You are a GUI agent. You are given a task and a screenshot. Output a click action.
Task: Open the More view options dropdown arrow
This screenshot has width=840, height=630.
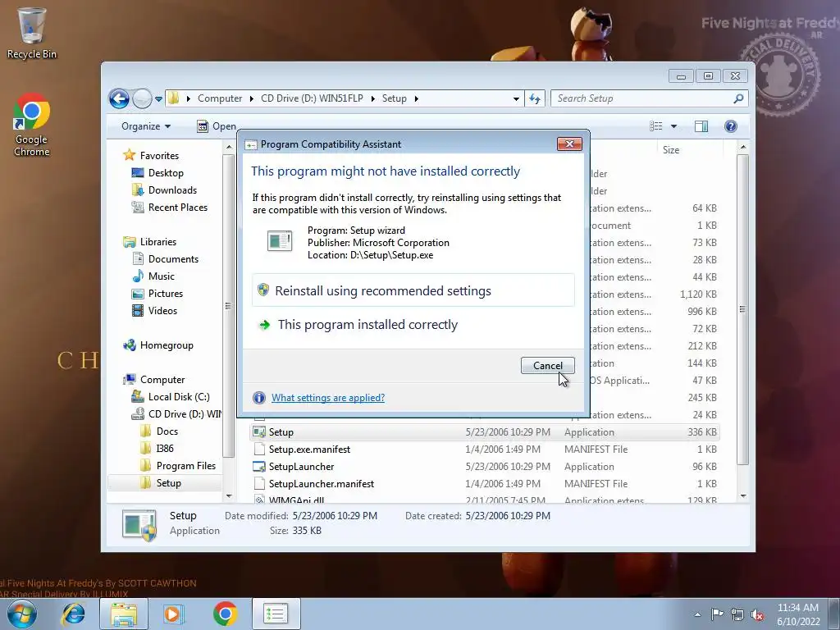(x=674, y=126)
